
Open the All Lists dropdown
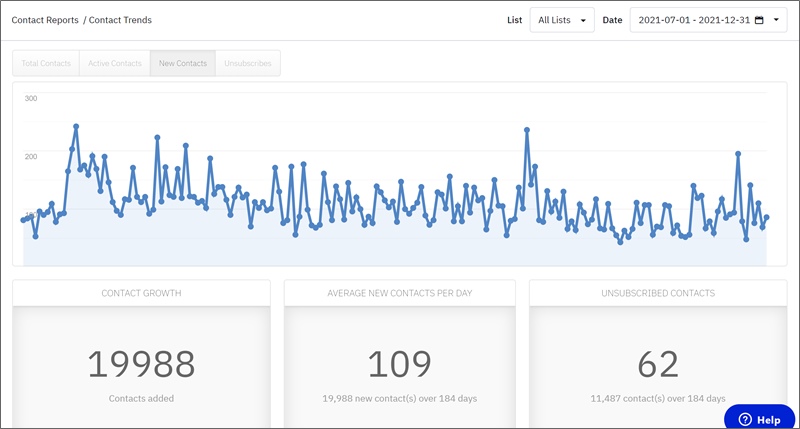point(562,20)
